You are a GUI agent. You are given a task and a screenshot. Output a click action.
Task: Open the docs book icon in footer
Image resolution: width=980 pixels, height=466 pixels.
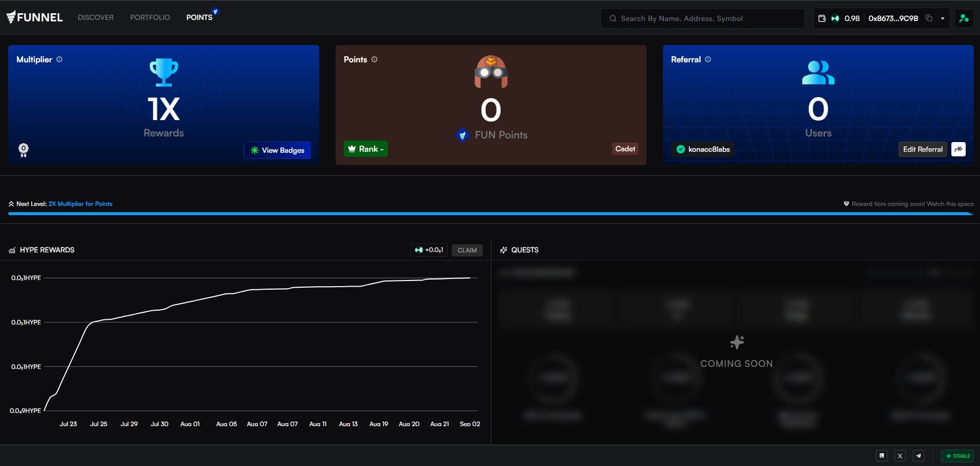point(882,456)
